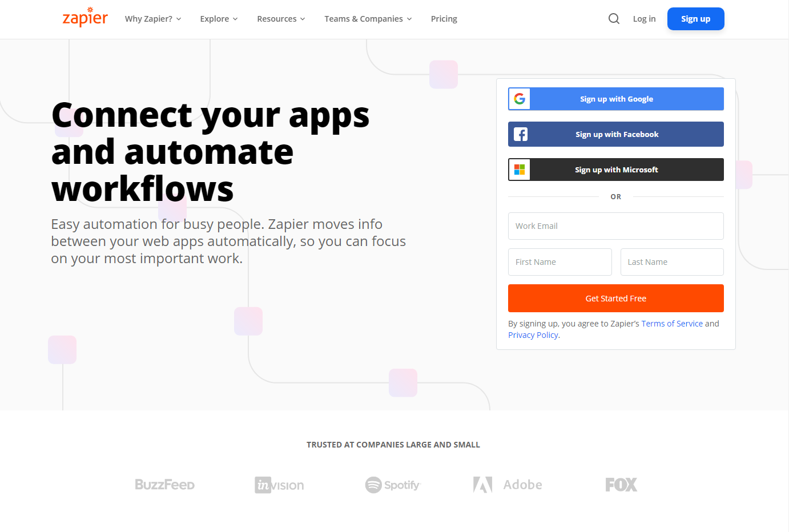Click the Spotify logo
This screenshot has height=532, width=789.
[x=393, y=485]
